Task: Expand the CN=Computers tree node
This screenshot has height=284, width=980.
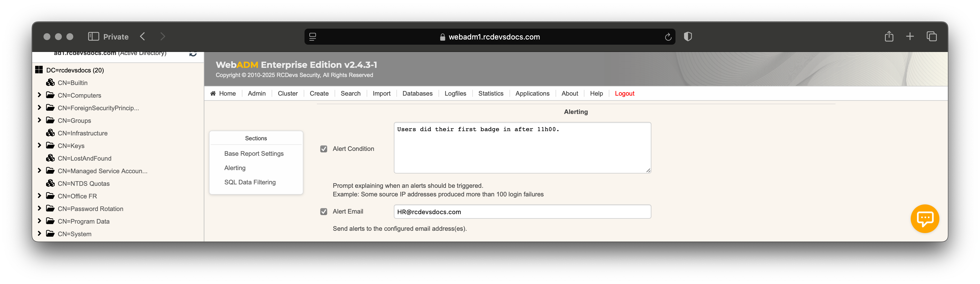Action: point(39,95)
